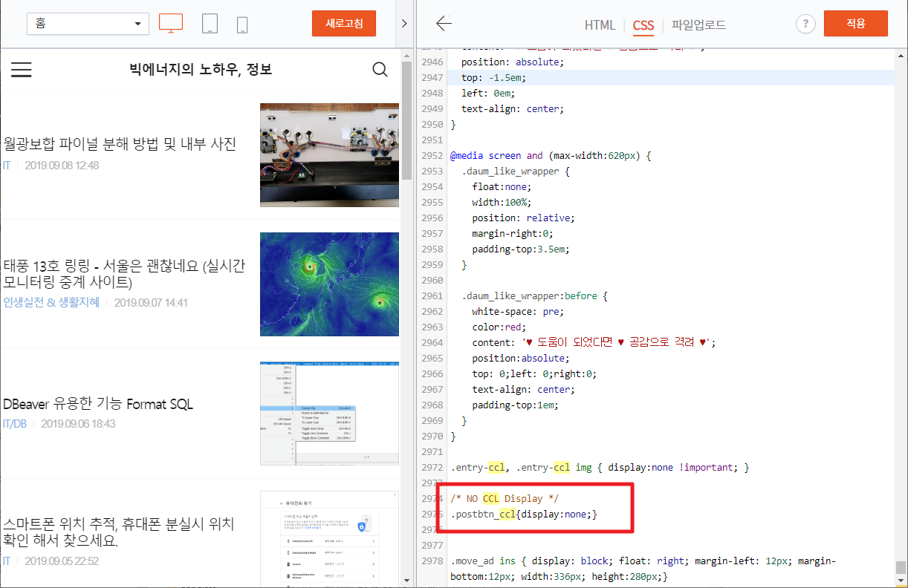Switch preview to mobile view icon
The image size is (908, 588).
click(x=241, y=23)
